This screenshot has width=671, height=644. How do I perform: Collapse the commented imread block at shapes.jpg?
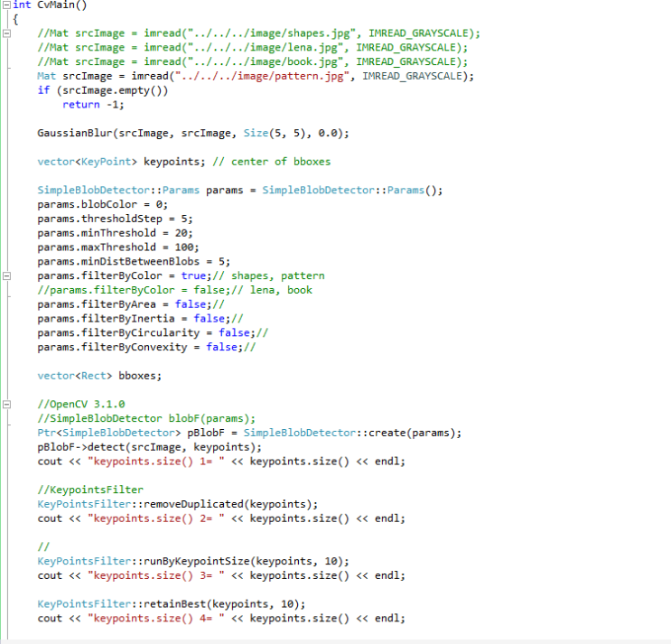(x=6, y=33)
